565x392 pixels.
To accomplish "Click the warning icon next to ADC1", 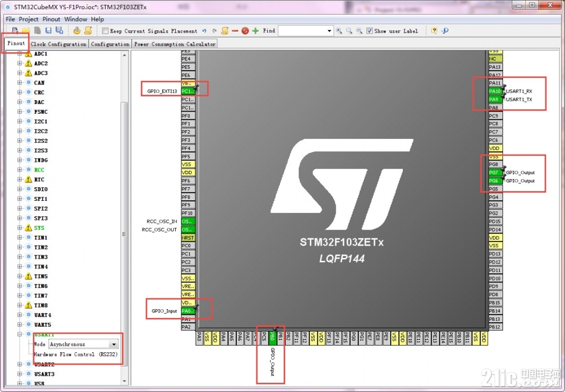I will (x=28, y=54).
